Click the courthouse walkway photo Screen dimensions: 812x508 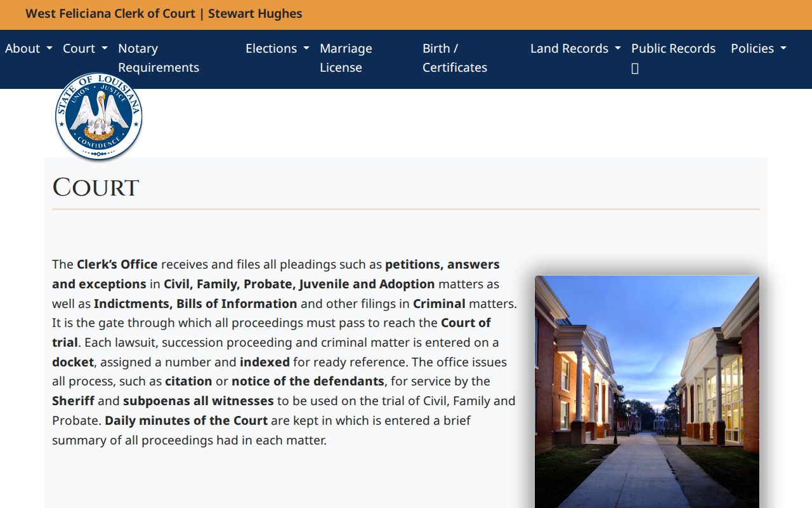point(647,392)
